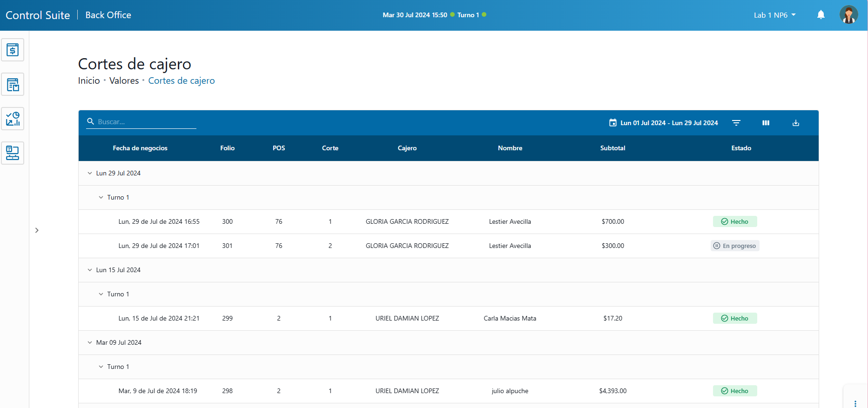The height and width of the screenshot is (408, 868).
Task: Go to Valores breadcrumb
Action: (x=124, y=80)
